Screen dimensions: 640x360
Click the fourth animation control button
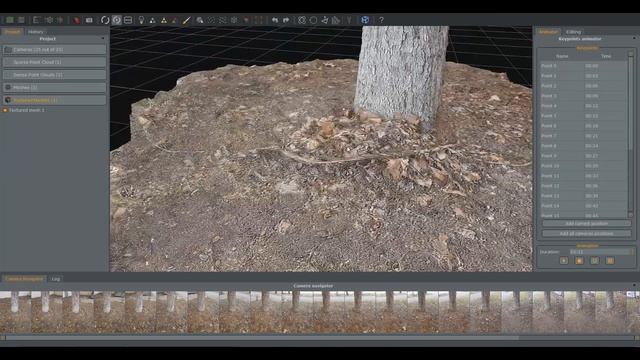click(x=610, y=260)
